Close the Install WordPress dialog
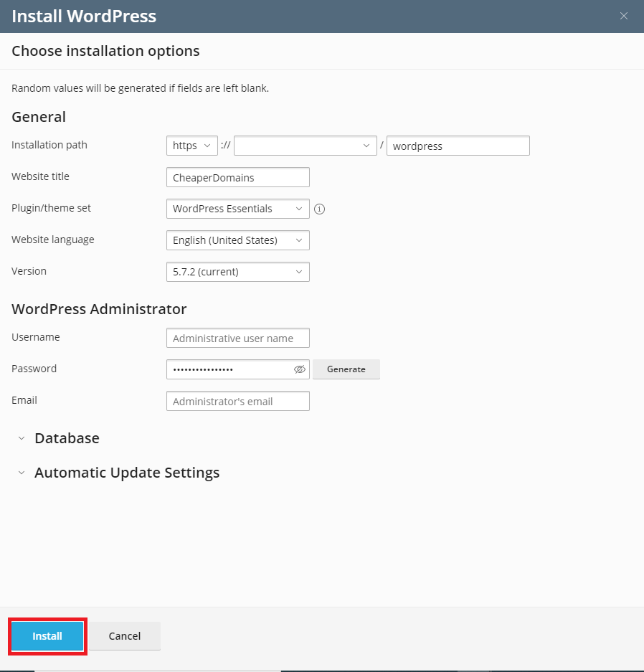The image size is (644, 672). [x=623, y=16]
